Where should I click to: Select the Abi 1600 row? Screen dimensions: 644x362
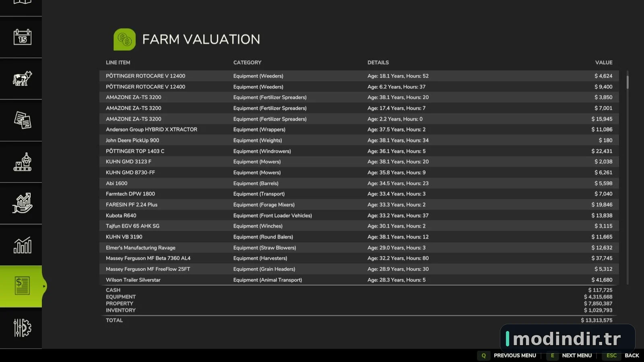359,183
